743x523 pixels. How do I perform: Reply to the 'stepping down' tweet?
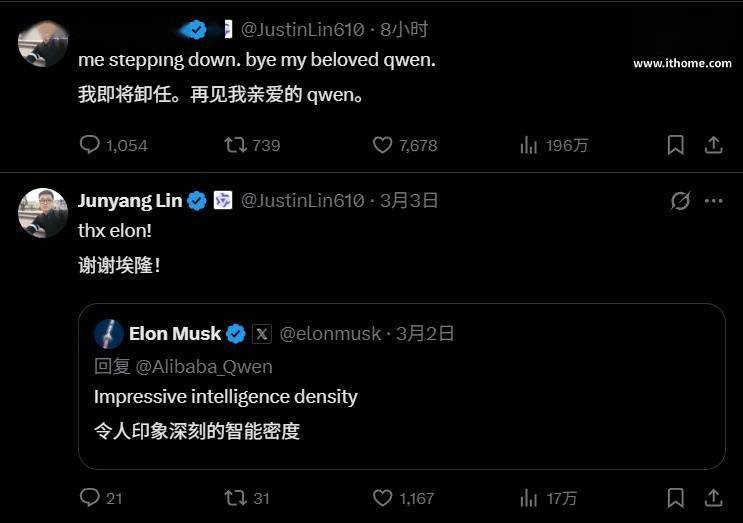point(90,145)
